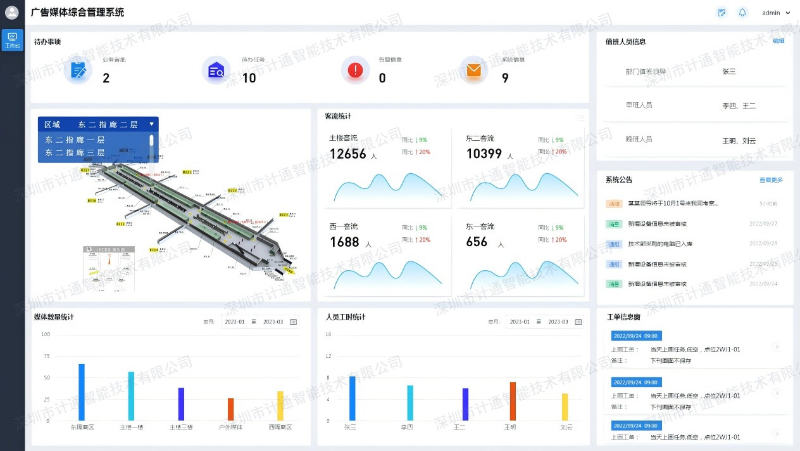Collapse the 区域 dropdown showing 东二指廊二层

tap(151, 125)
